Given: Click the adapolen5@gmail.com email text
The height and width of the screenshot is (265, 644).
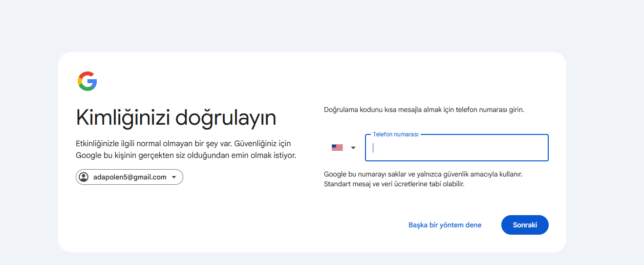Looking at the screenshot, I should (x=130, y=177).
